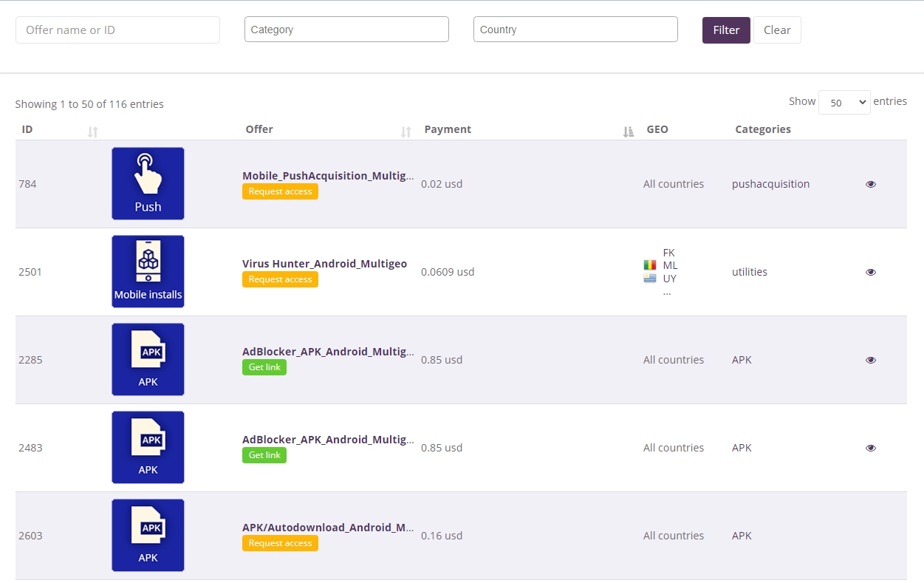Click the eye icon for offer 2483
Viewport: 924px width, 583px height.
pyautogui.click(x=871, y=448)
